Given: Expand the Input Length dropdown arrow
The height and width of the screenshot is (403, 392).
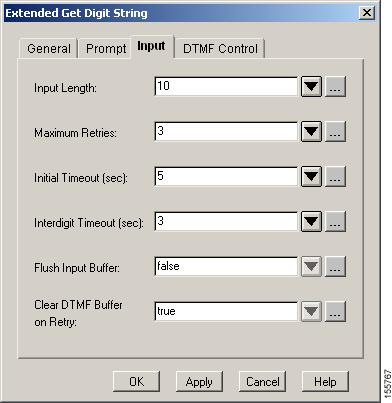Looking at the screenshot, I should [x=311, y=87].
